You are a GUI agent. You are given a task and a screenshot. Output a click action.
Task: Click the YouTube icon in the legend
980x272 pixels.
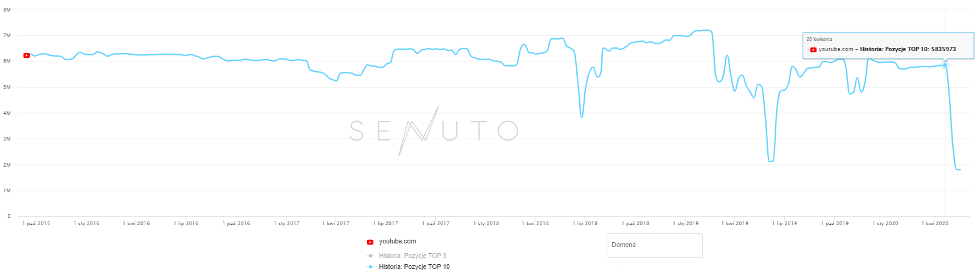pyautogui.click(x=370, y=242)
